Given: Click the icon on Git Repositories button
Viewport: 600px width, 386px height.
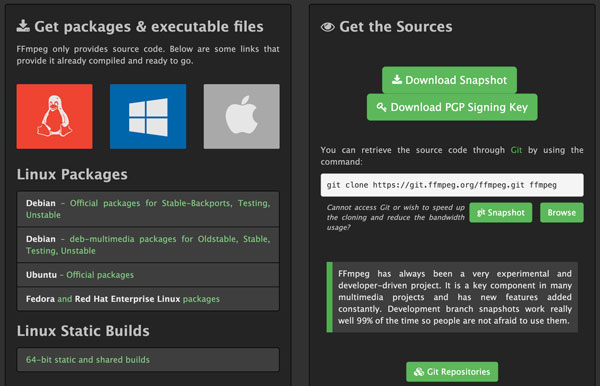Looking at the screenshot, I should point(419,372).
